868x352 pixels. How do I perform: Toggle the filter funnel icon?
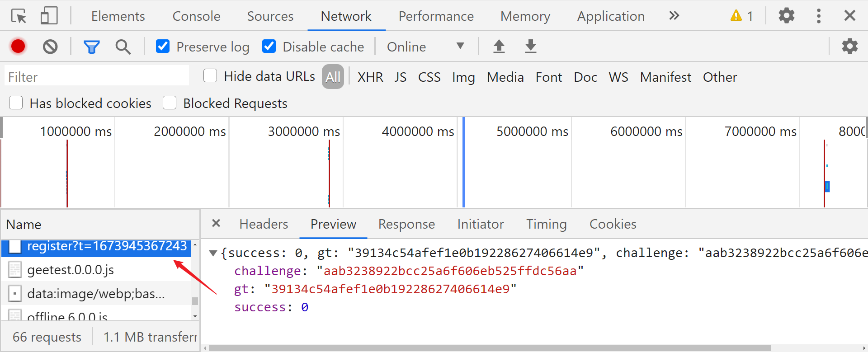91,47
